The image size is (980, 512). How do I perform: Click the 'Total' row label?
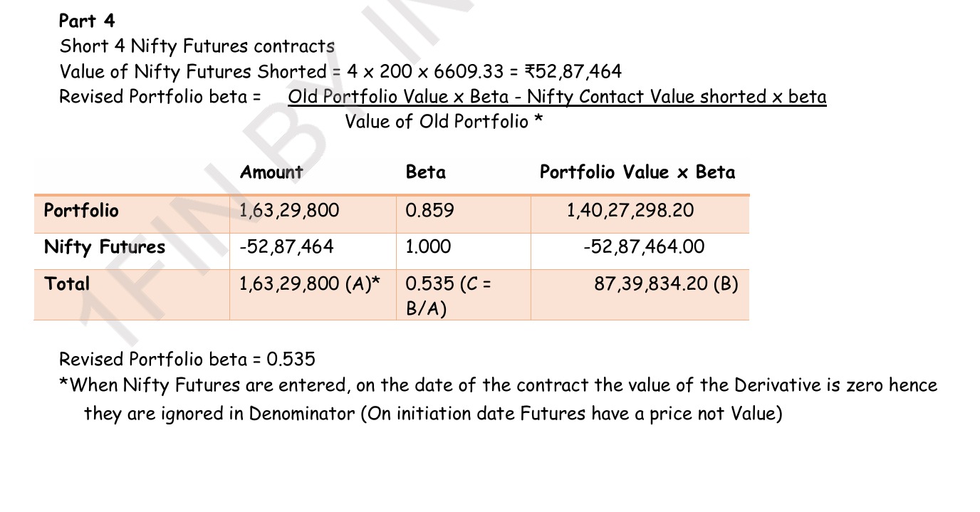[67, 284]
